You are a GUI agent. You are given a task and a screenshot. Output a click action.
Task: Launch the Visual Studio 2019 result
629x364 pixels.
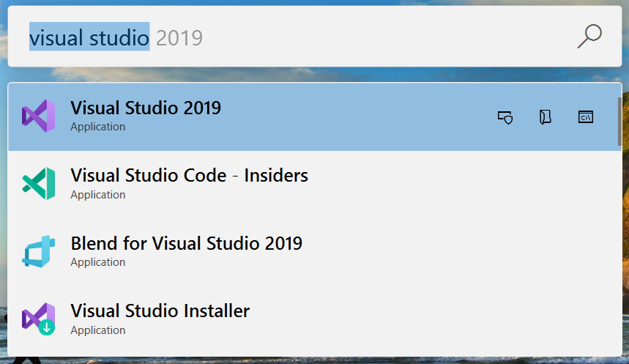[x=146, y=108]
